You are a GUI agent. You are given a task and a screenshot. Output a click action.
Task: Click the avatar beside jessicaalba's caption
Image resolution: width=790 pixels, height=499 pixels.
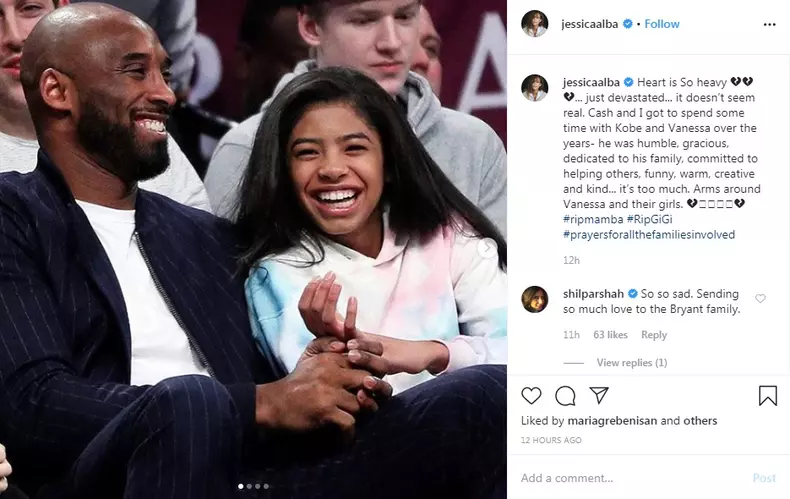point(534,87)
